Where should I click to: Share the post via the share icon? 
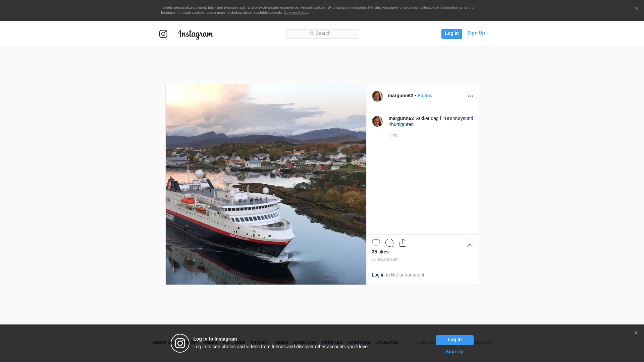pos(402,243)
